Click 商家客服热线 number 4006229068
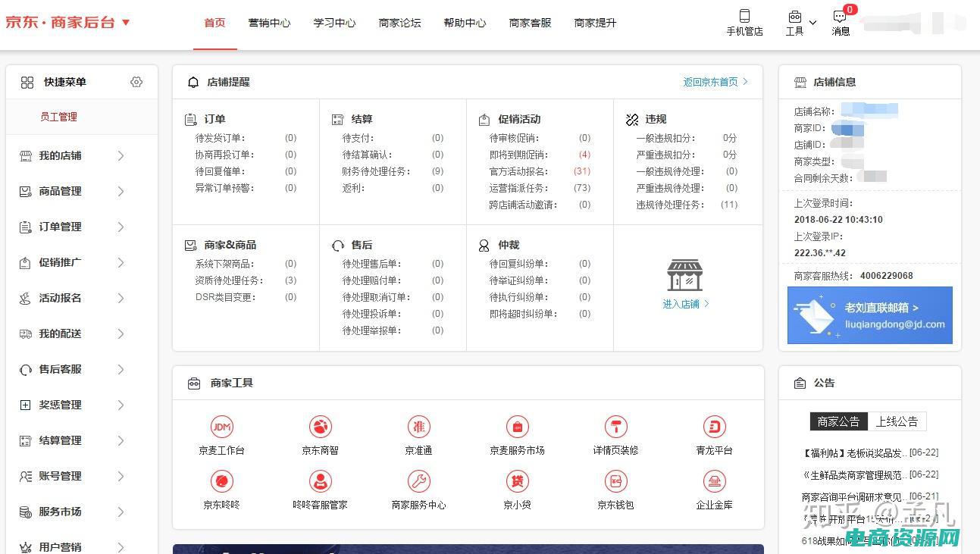This screenshot has width=980, height=554. tap(885, 276)
